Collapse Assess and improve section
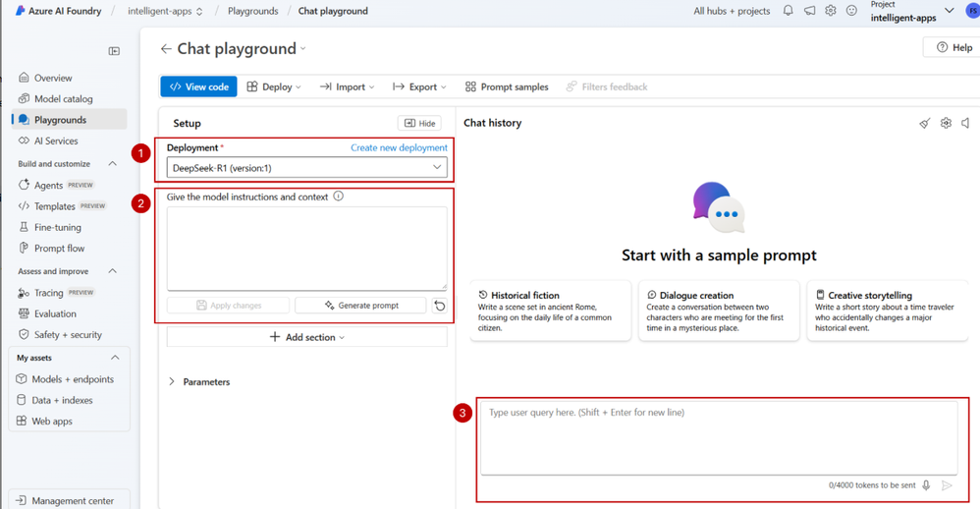The height and width of the screenshot is (509, 980). coord(113,271)
